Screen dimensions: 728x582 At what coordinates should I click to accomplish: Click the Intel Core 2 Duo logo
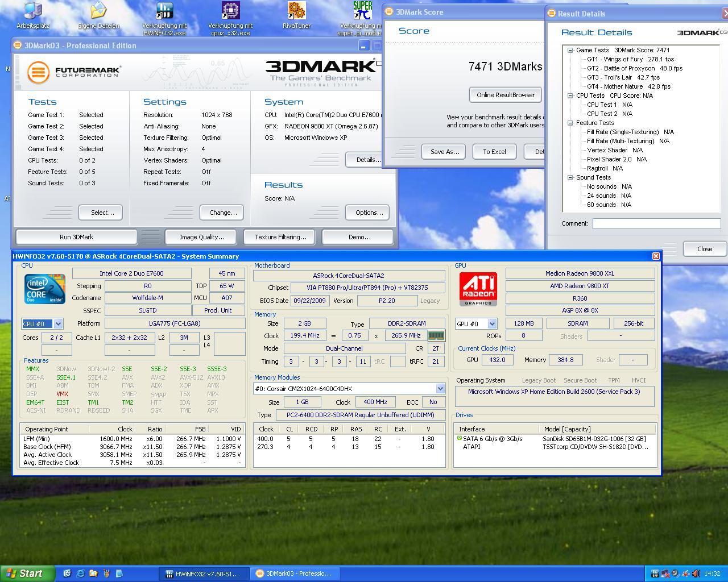click(x=44, y=289)
